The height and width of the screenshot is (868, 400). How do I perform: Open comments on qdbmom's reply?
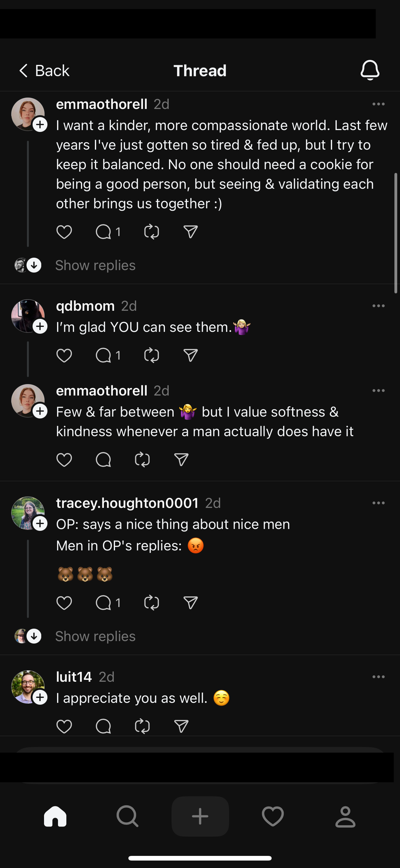pyautogui.click(x=103, y=355)
